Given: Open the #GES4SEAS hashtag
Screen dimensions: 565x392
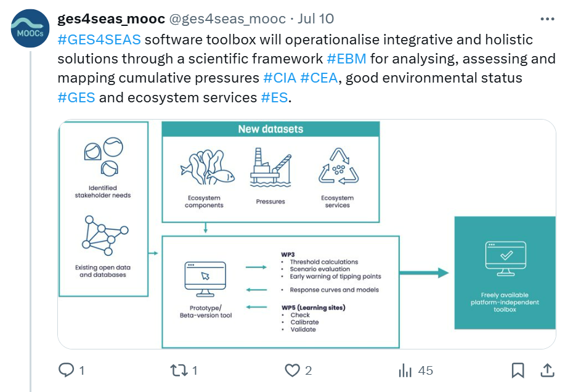Looking at the screenshot, I should point(99,40).
